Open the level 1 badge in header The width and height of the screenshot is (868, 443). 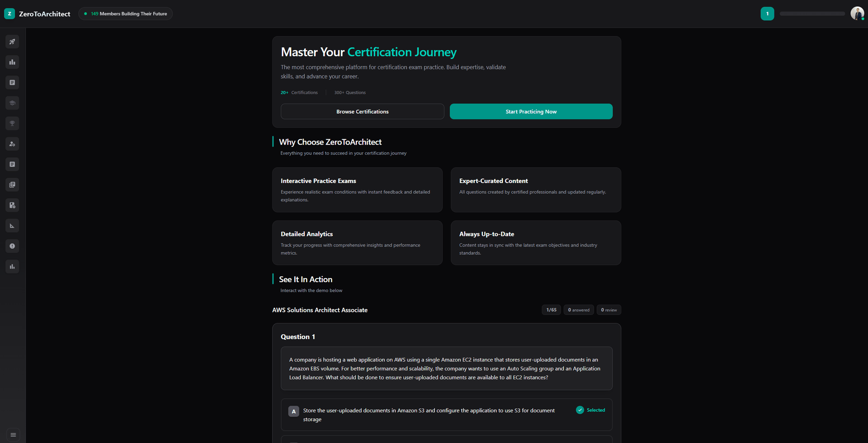tap(767, 14)
